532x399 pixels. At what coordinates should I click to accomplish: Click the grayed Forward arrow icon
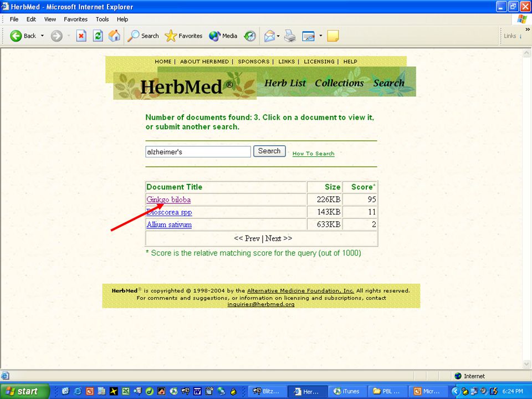(57, 35)
